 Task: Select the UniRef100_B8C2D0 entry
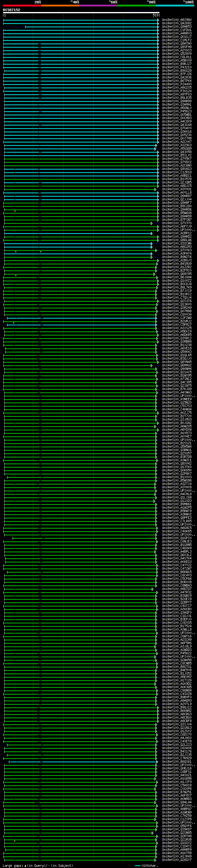click(x=177, y=206)
